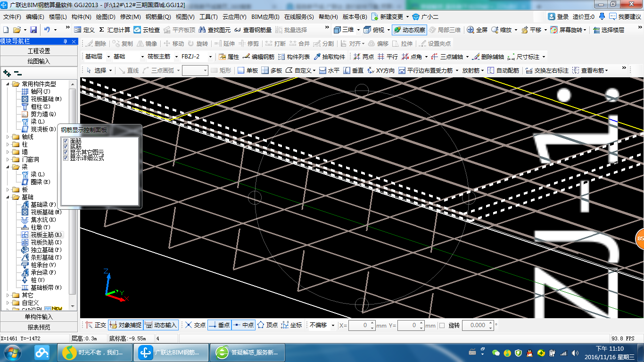
Task: Open 选择楼层 floor selection
Action: pos(609,30)
